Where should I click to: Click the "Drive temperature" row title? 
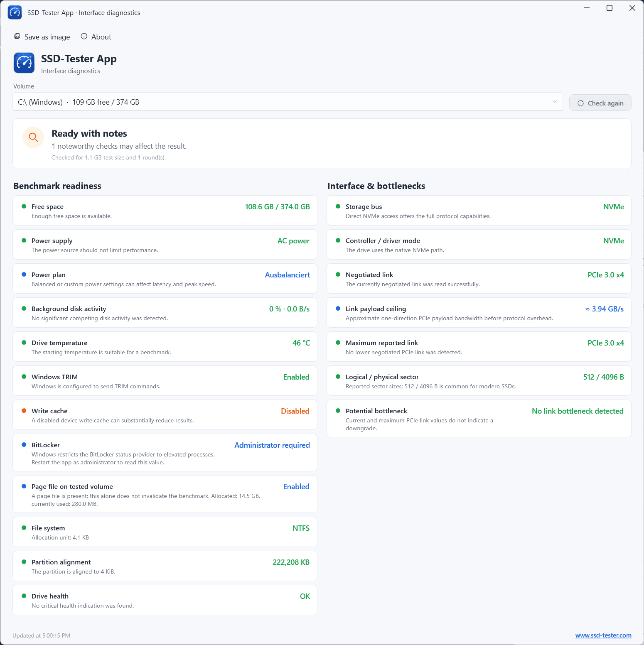59,343
